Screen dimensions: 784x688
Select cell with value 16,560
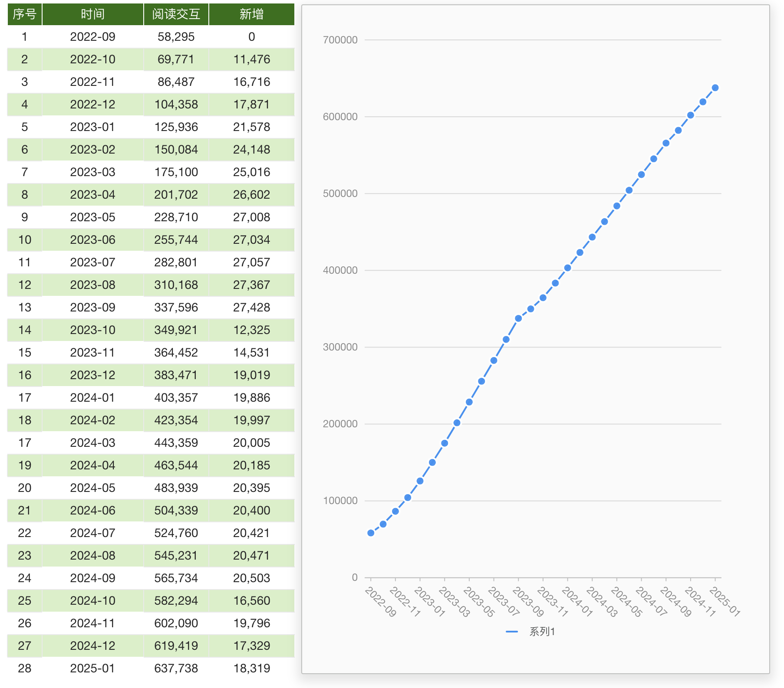(x=252, y=601)
